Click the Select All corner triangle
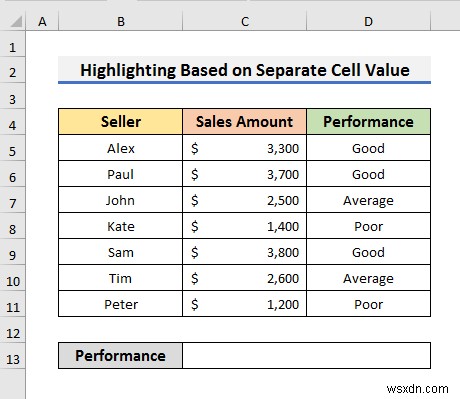The height and width of the screenshot is (399, 460). [16, 22]
